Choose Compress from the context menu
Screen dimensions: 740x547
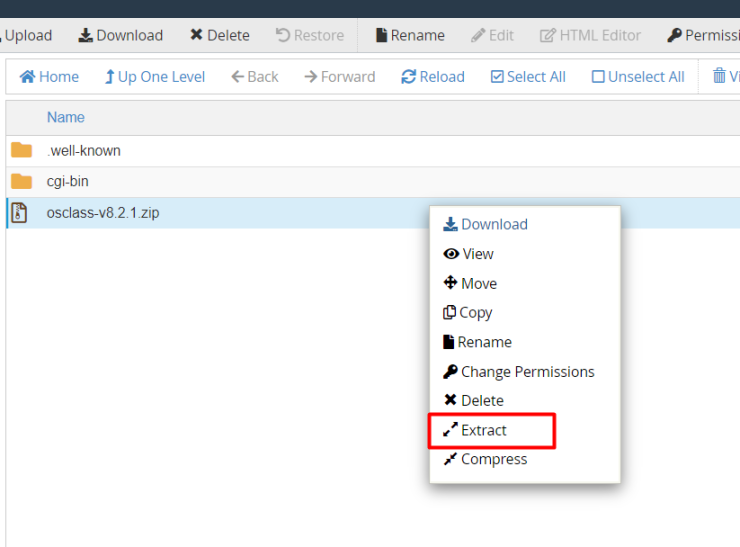pyautogui.click(x=485, y=459)
